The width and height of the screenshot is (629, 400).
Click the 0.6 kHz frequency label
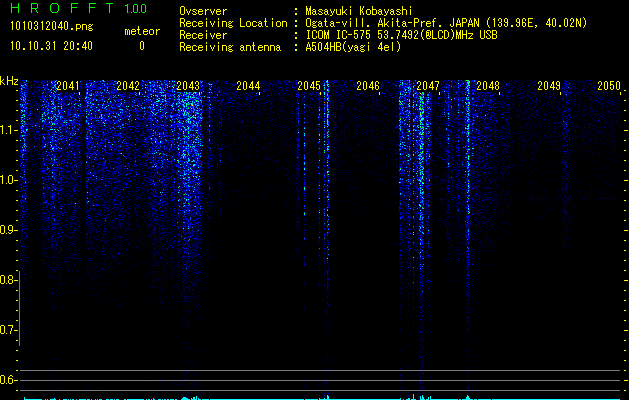[8, 380]
